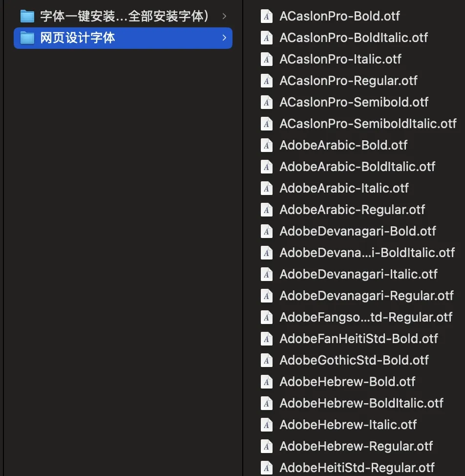Screen dimensions: 465x476
Task: Click the chevron on 网页设计字体 row
Action: tap(224, 38)
